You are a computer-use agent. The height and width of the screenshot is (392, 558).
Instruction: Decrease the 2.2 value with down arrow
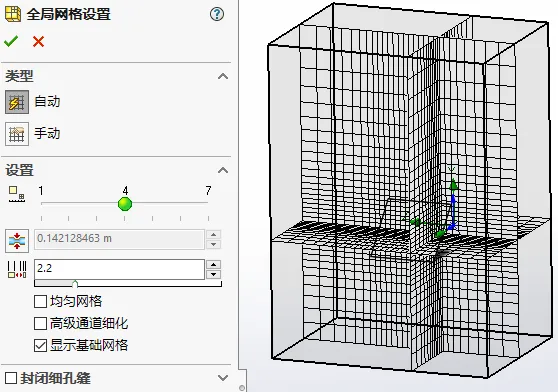click(214, 274)
